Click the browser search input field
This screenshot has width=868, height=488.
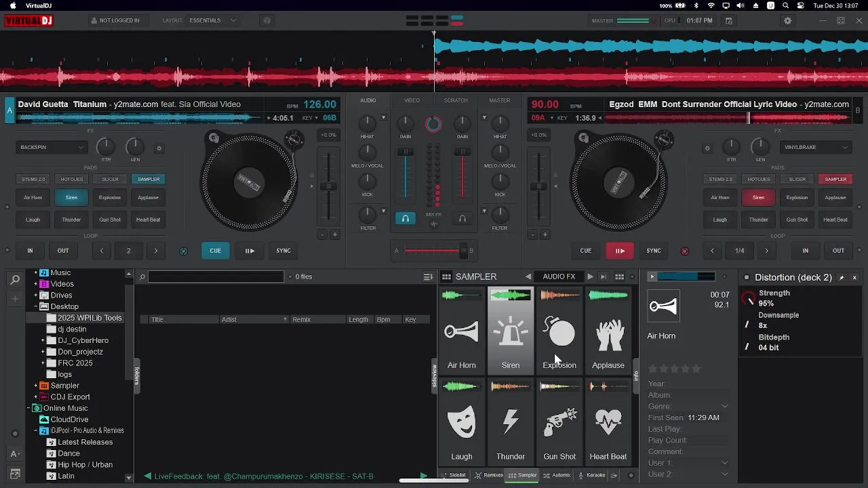click(216, 277)
